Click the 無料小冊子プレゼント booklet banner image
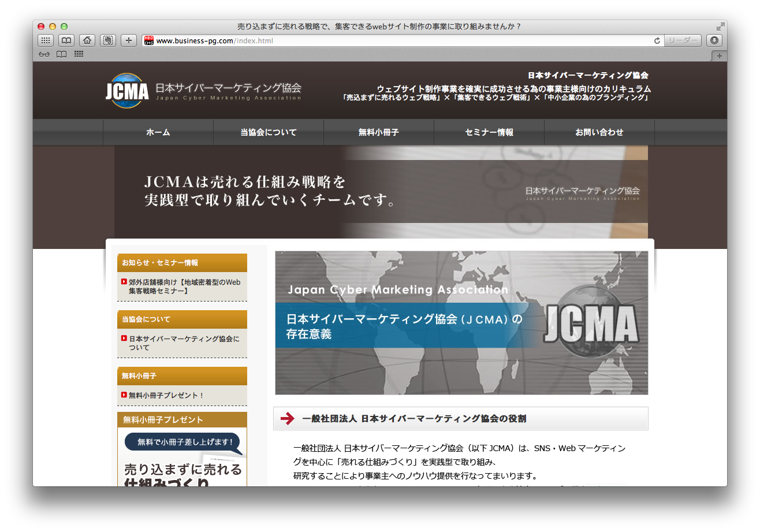Viewport: 760px width, 532px height. 182,449
